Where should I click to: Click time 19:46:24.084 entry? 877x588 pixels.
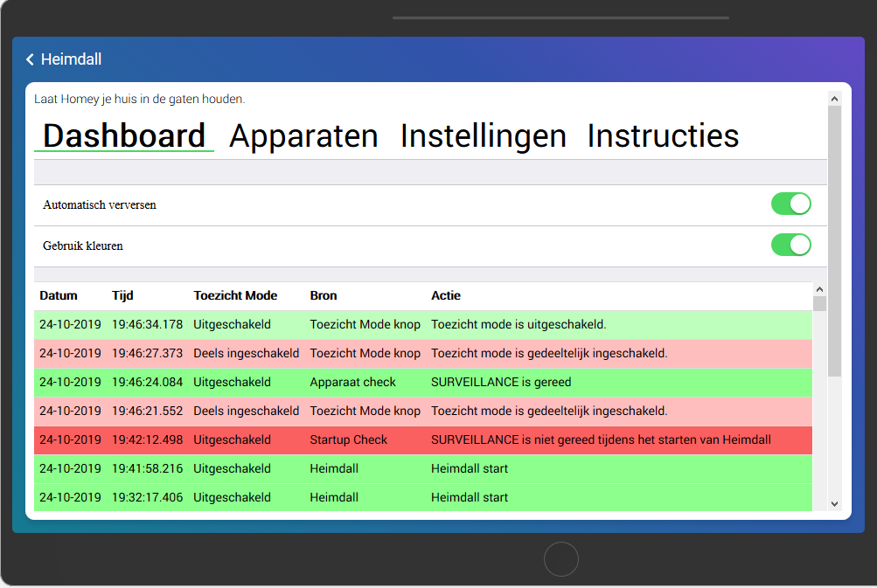click(147, 383)
